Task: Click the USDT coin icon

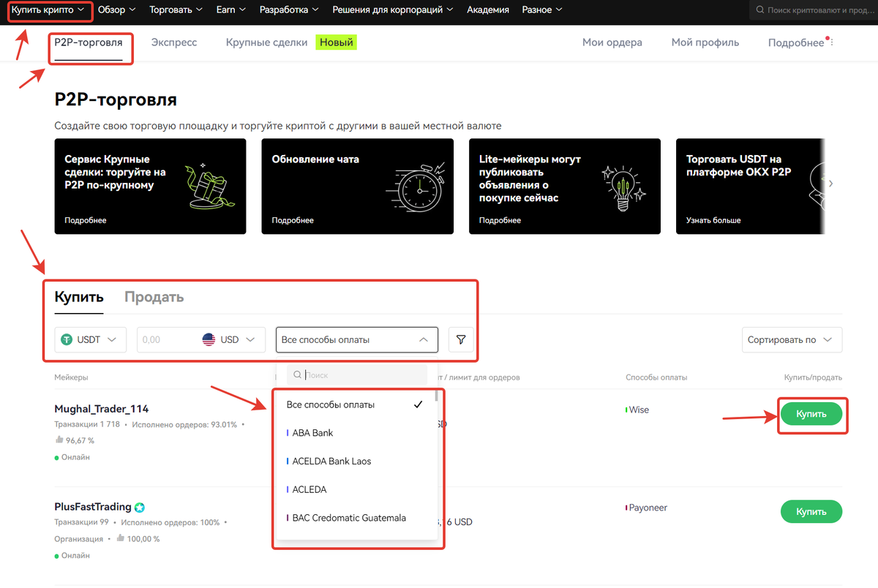Action: [67, 339]
